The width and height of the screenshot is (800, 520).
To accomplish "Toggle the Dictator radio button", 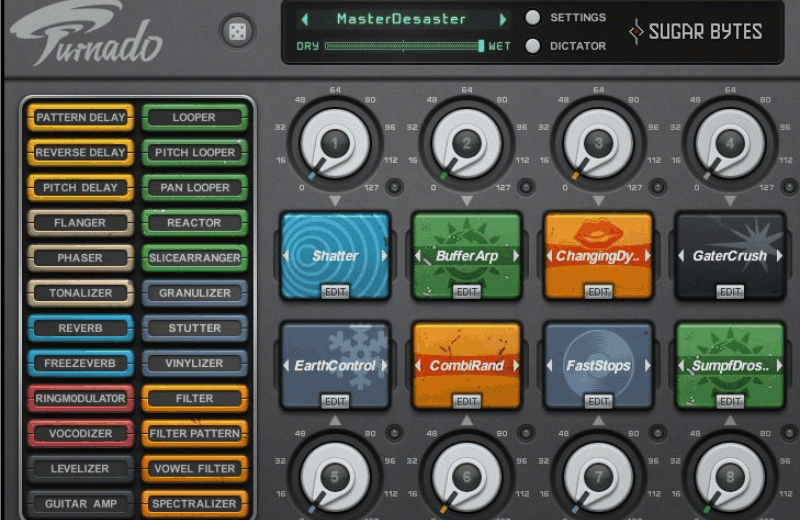I will pyautogui.click(x=533, y=46).
